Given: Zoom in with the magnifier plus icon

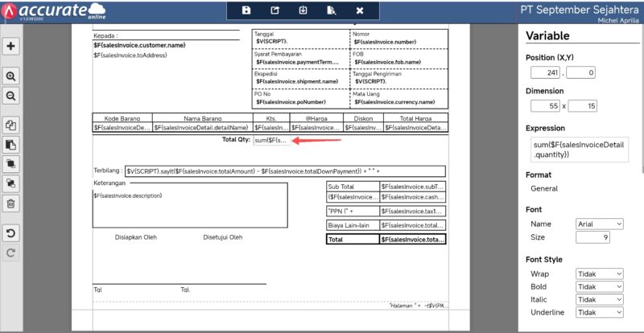Looking at the screenshot, I should (x=10, y=76).
